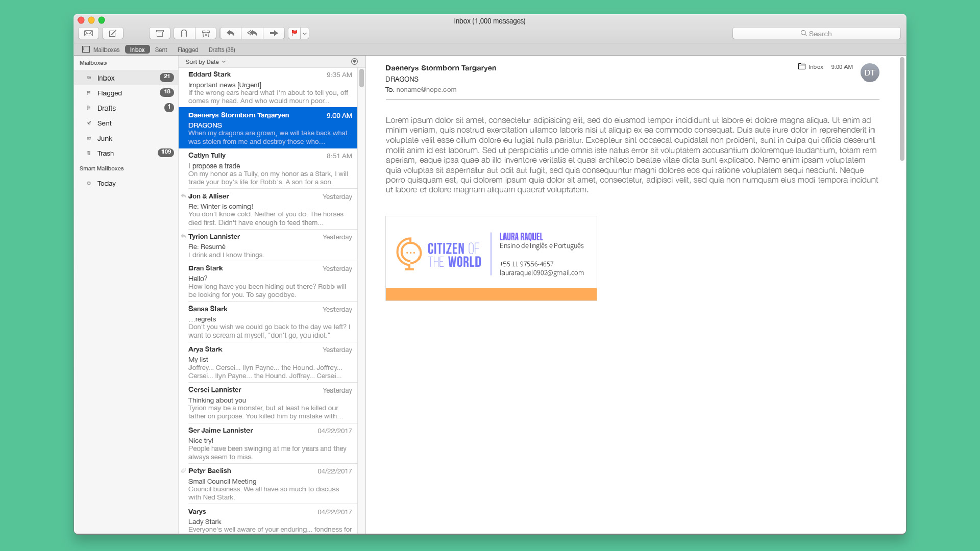The image size is (980, 551).
Task: Compose a new message
Action: (x=112, y=33)
